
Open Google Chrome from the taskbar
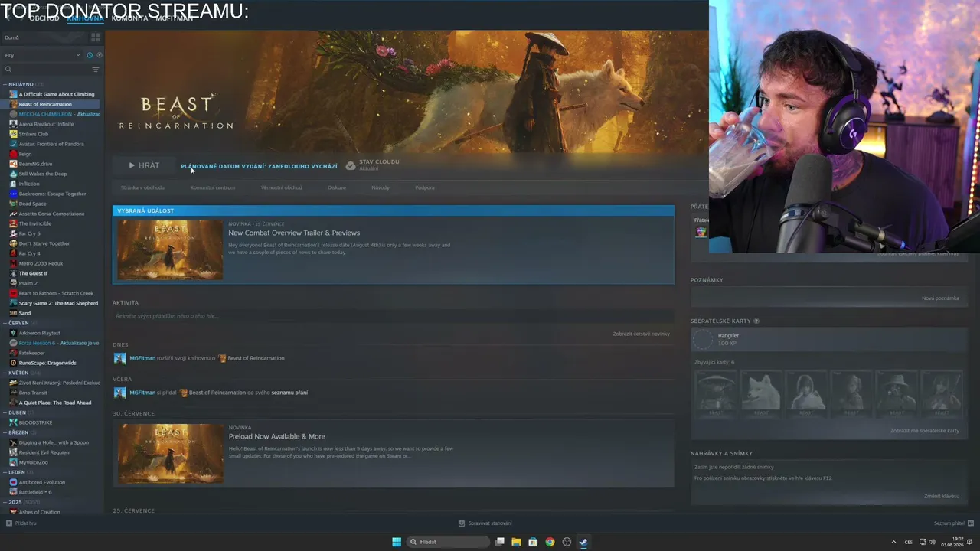(550, 542)
